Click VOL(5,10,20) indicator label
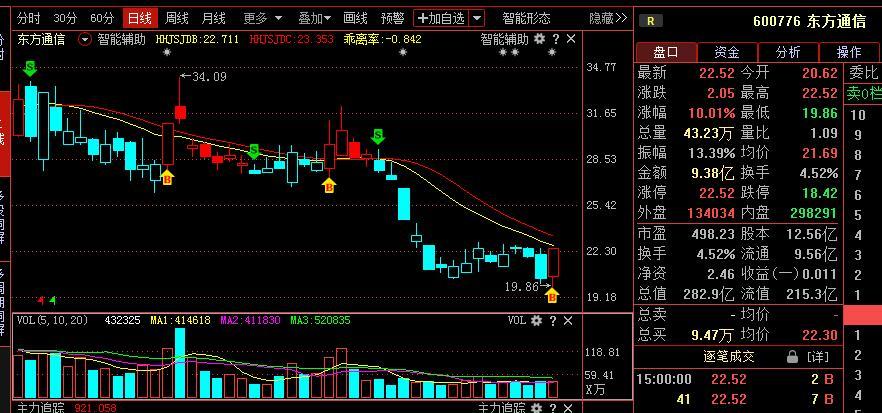The height and width of the screenshot is (413, 882). pyautogui.click(x=52, y=320)
